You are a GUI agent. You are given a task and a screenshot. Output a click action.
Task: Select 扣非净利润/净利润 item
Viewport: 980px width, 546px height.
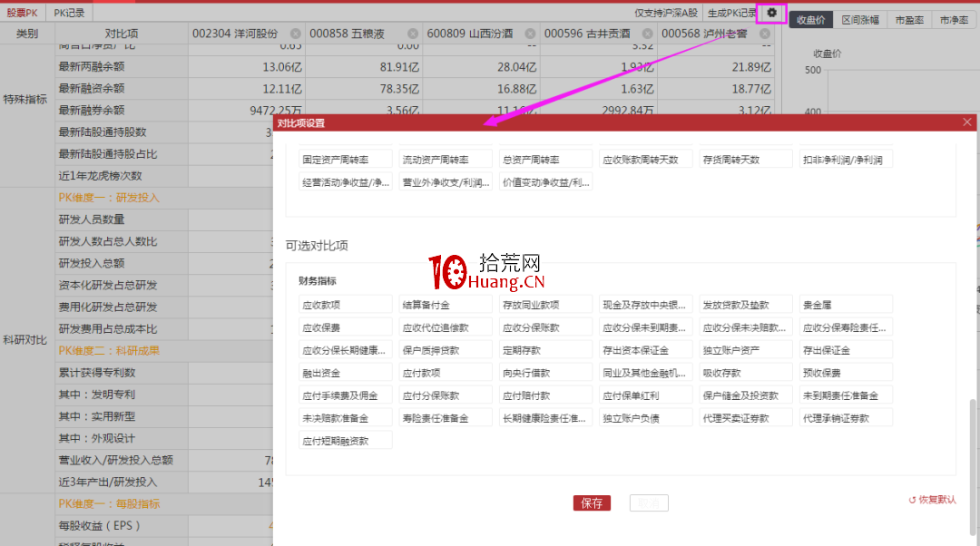(x=846, y=160)
